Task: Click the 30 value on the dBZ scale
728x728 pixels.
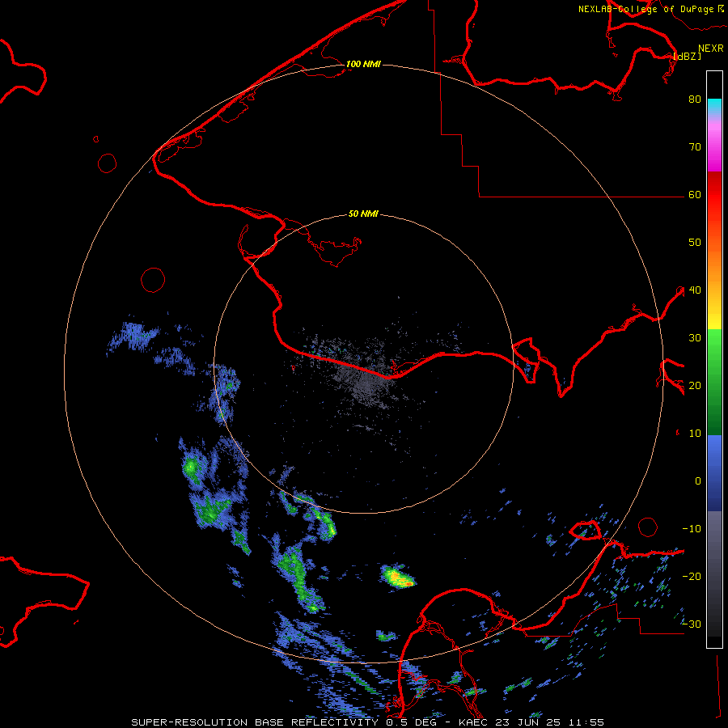Action: (x=695, y=337)
